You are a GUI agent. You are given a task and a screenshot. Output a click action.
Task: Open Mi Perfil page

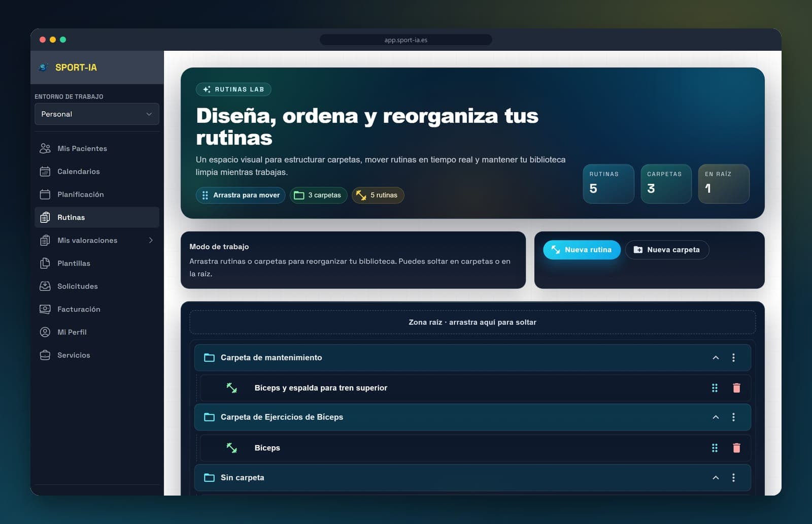click(96, 332)
